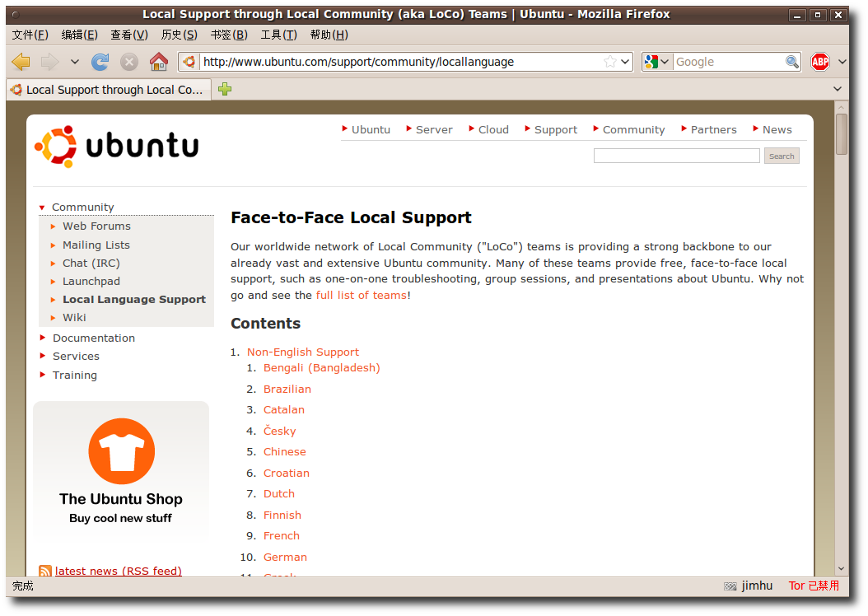Go to the Home page icon
Screen dimensions: 868x616
click(x=159, y=62)
